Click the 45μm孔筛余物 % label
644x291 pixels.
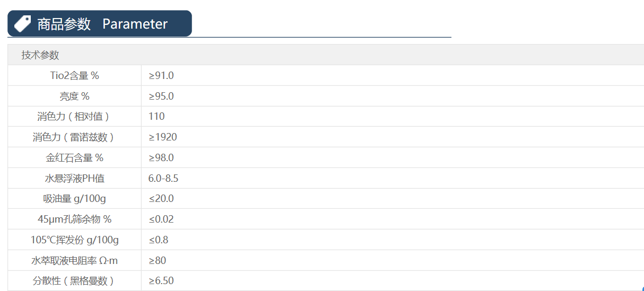point(74,219)
